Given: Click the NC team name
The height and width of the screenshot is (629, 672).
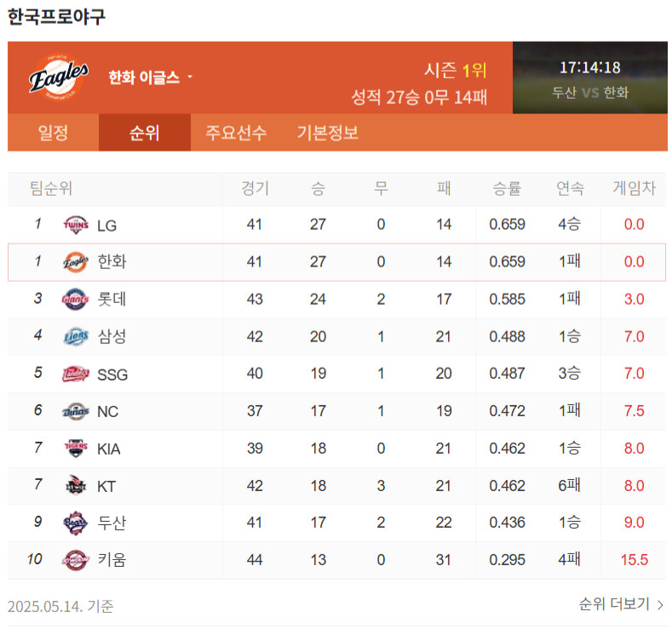Looking at the screenshot, I should (x=107, y=412).
